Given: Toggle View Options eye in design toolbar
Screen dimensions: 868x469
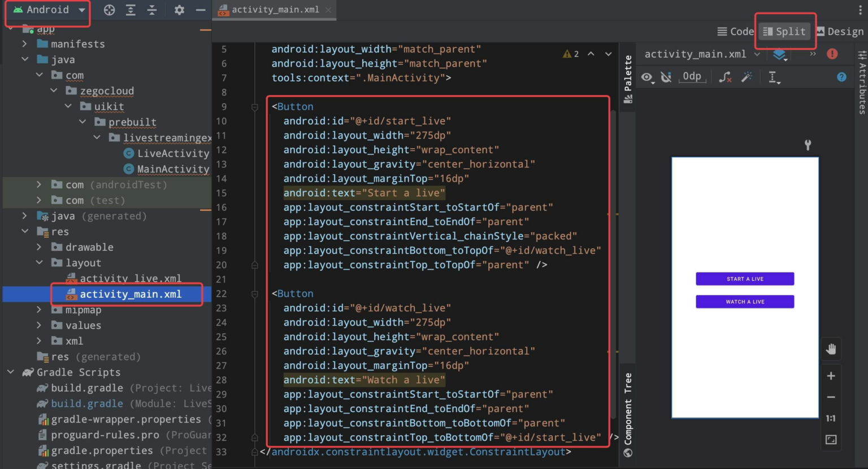Looking at the screenshot, I should [x=648, y=77].
